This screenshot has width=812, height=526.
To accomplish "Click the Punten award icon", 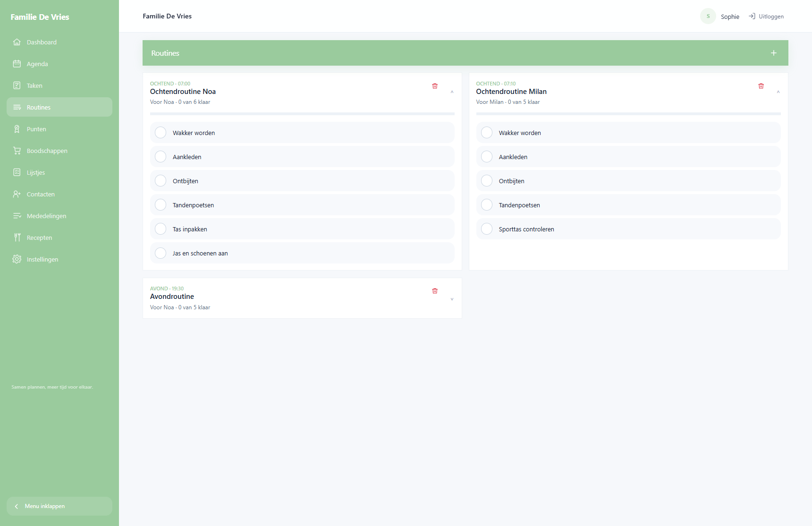I will pyautogui.click(x=17, y=129).
